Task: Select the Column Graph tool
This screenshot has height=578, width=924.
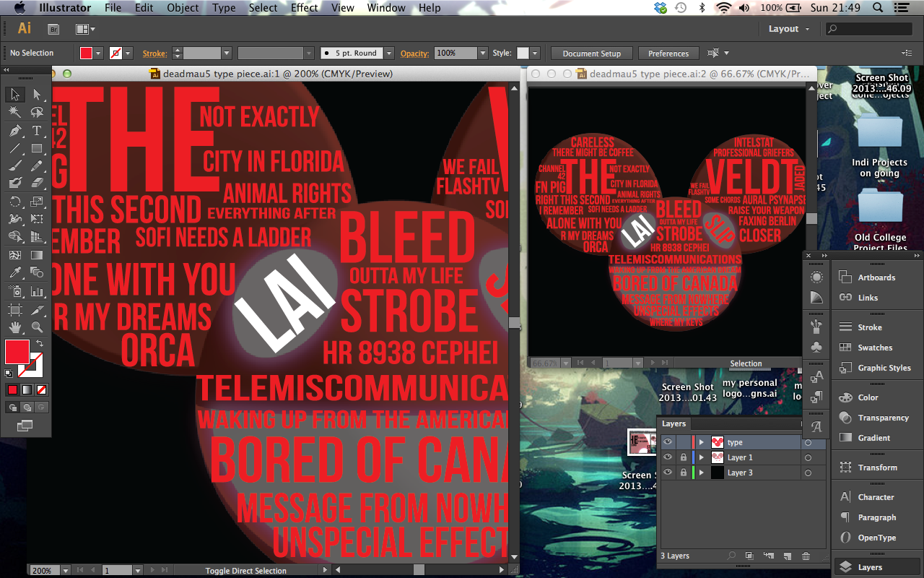Action: coord(37,291)
